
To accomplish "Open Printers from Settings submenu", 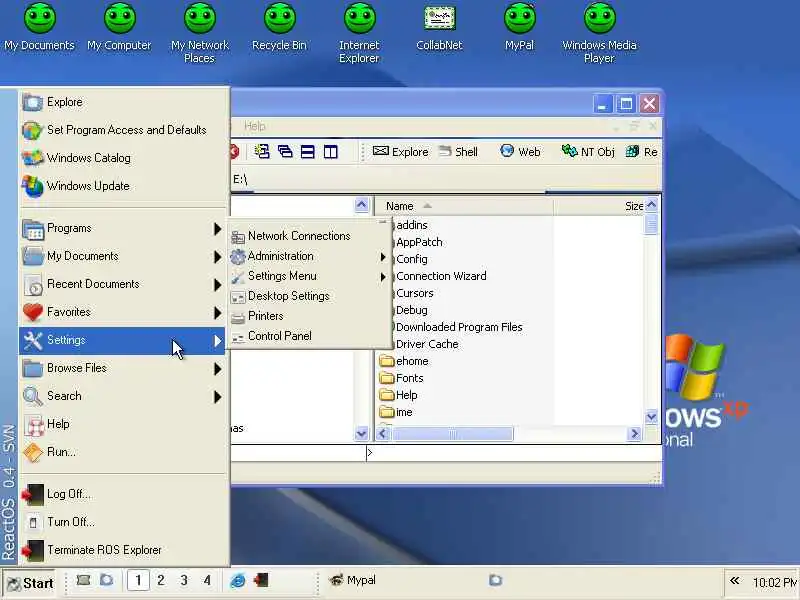I will click(309, 316).
